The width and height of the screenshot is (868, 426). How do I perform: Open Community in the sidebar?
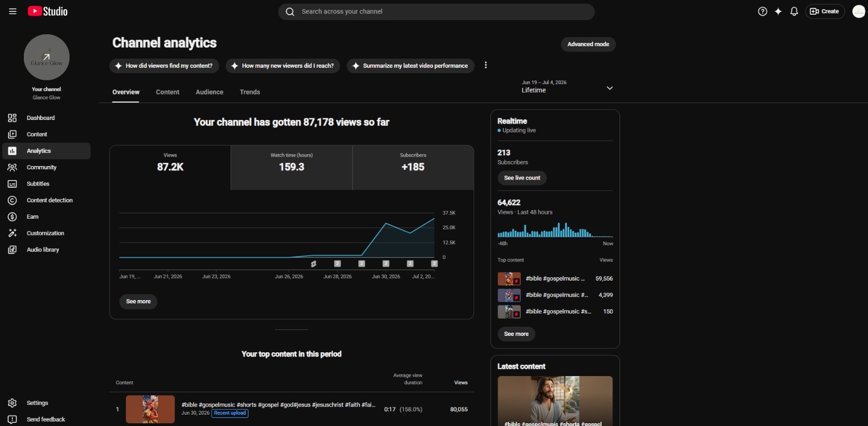(47, 167)
